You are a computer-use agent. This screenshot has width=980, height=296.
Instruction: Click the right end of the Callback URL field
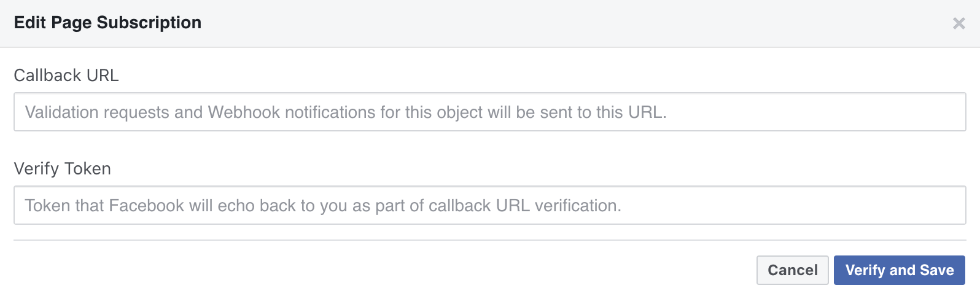pos(946,112)
